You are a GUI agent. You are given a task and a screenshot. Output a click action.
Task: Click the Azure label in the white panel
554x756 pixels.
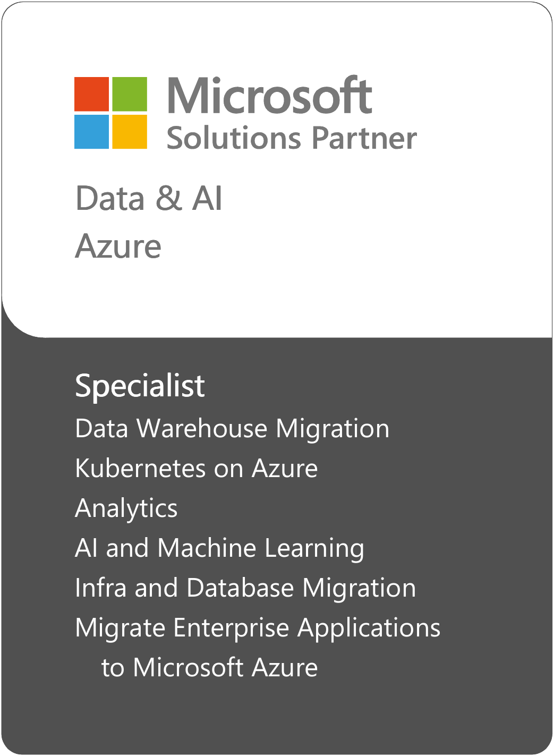pos(118,247)
